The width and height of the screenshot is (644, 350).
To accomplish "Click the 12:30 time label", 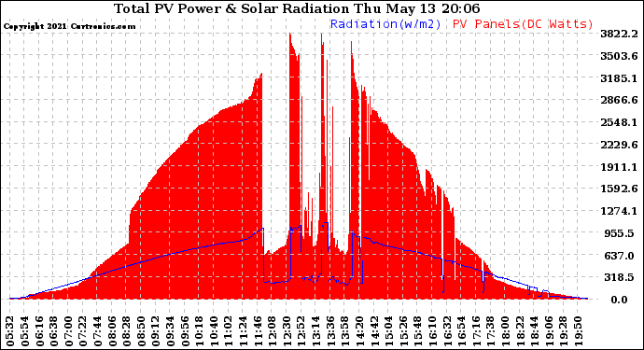I will click(287, 331).
